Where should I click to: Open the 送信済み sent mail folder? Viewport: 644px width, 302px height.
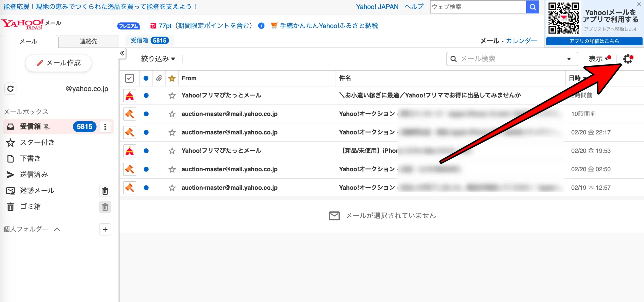click(34, 174)
